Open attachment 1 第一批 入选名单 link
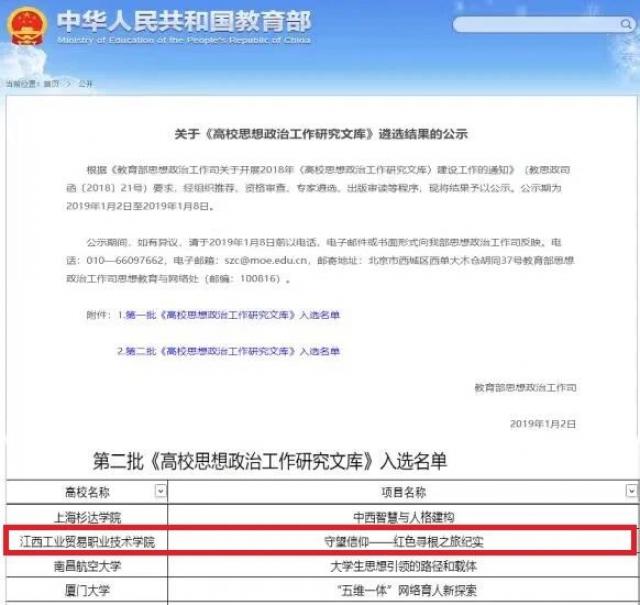Screen dimensions: 640x605 coord(229,315)
